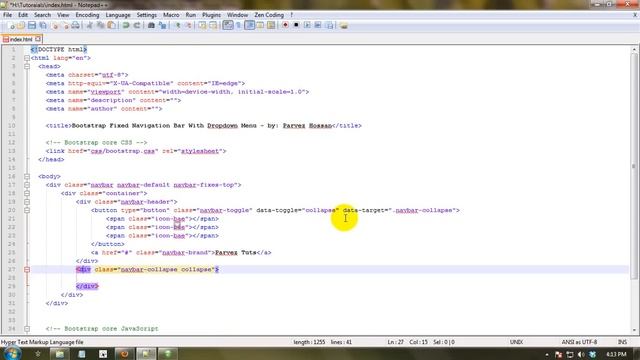Screen dimensions: 640x360
Task: Click the 4:13 PM taskbar clock
Action: 616,354
